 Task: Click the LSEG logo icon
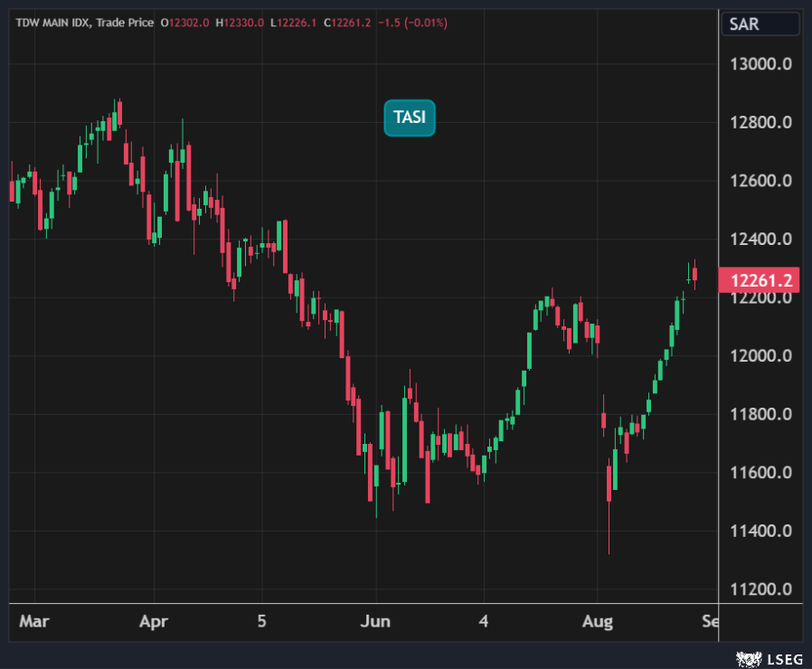[746, 657]
